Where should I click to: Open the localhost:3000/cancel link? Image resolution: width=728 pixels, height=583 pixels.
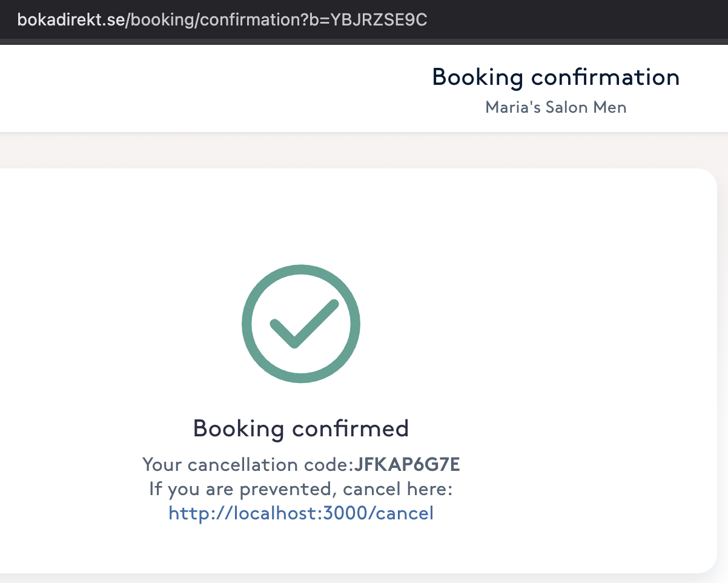(x=301, y=513)
